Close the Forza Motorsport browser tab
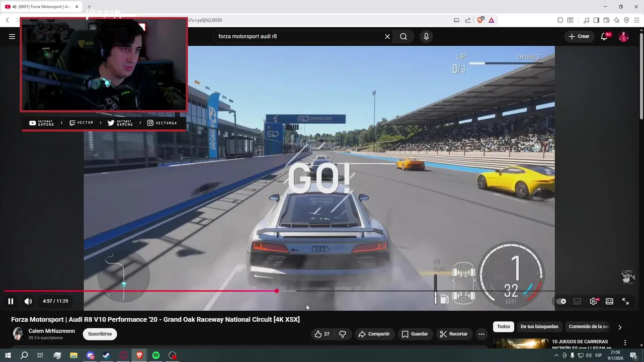 tap(76, 7)
